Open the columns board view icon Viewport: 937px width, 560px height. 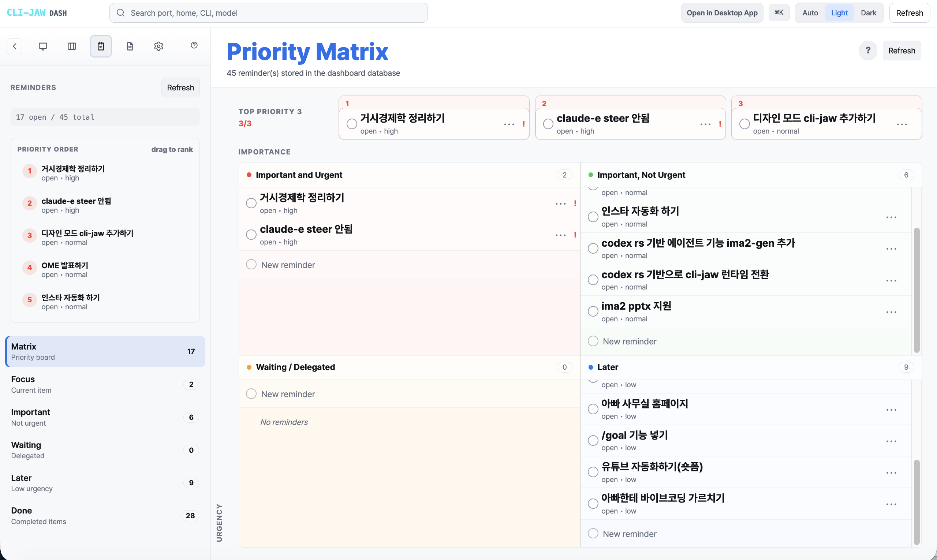[72, 46]
